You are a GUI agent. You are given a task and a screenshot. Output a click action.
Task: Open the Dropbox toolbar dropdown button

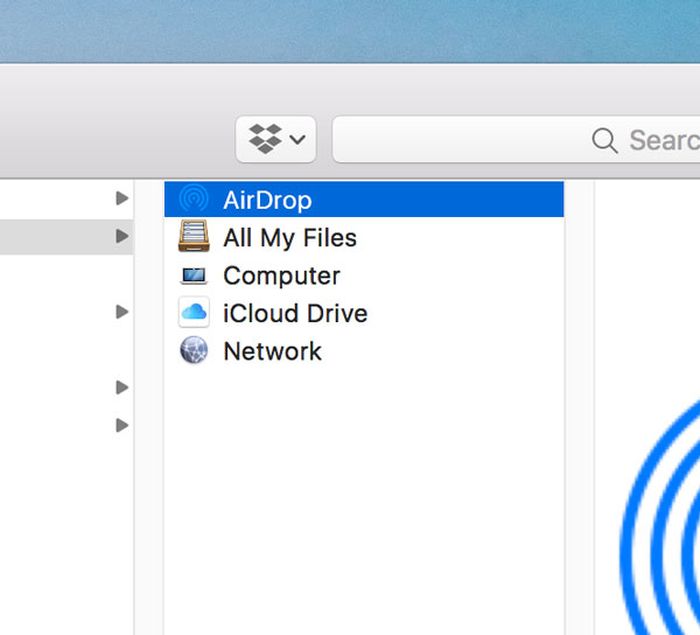tap(276, 139)
